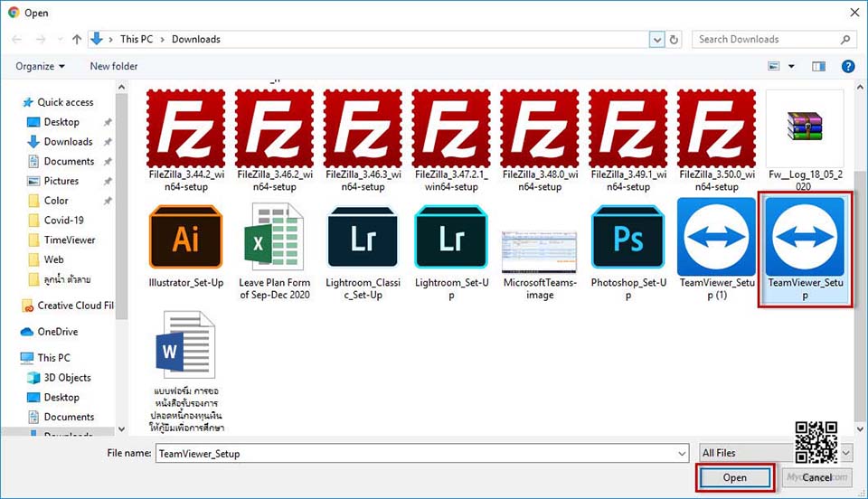Image resolution: width=868 pixels, height=499 pixels.
Task: Open Documents under Quick access
Action: point(61,162)
